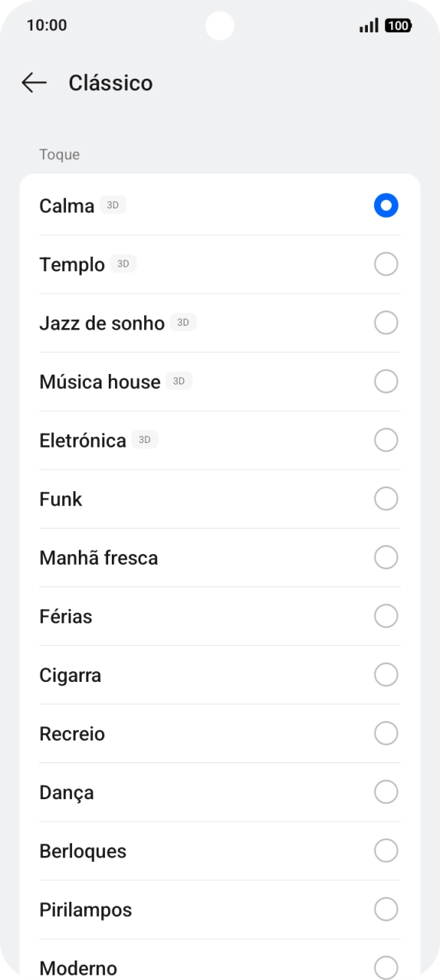Select the Berloques tone

coord(386,850)
